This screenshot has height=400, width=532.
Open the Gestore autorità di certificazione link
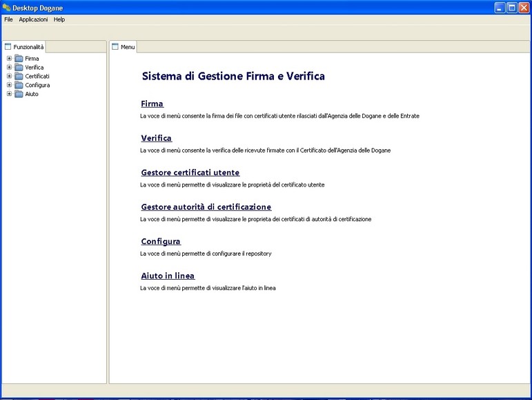click(206, 207)
